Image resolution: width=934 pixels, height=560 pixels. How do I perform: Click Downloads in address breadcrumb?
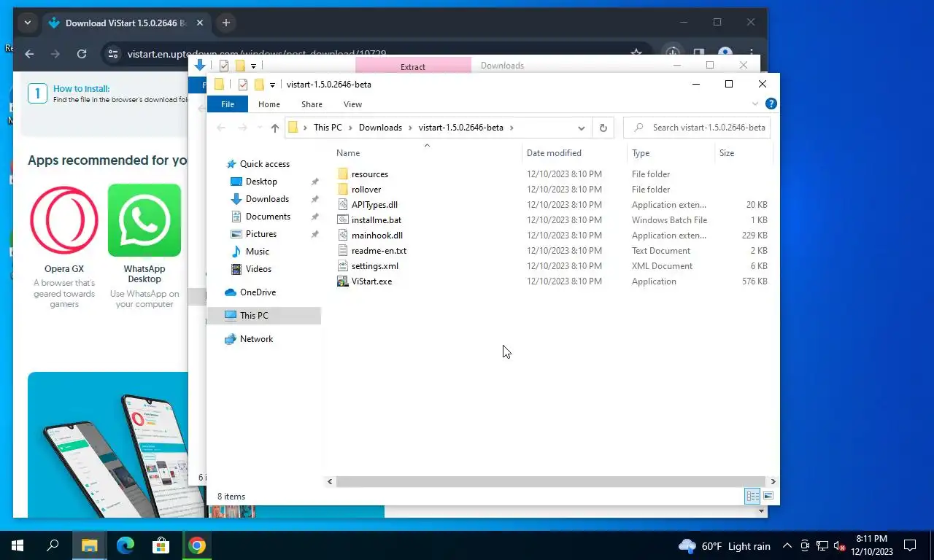(x=380, y=128)
